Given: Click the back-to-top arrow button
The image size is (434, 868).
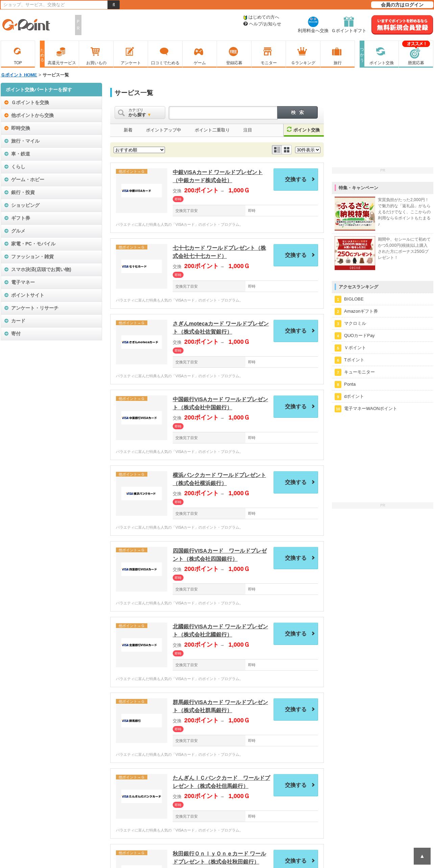Looking at the screenshot, I should [x=422, y=856].
